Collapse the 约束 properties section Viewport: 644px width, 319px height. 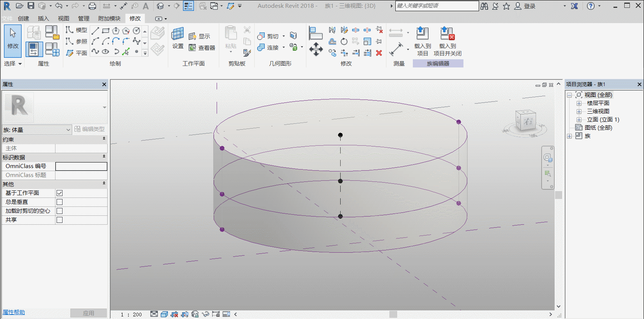(x=104, y=139)
